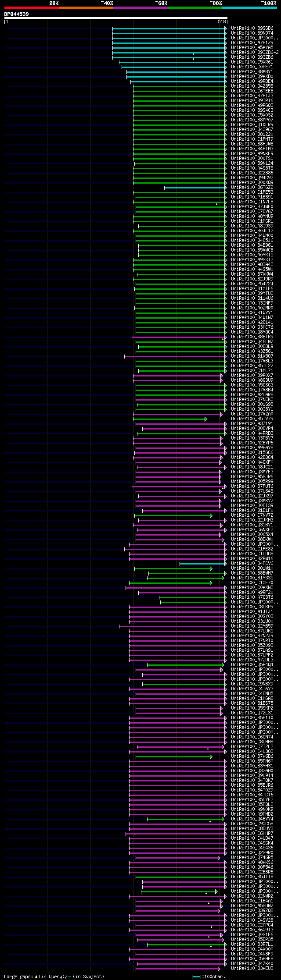Viewport: 281px width, 980px height.
Task: Open hit UniRef100_C5XR61
Action: point(252,62)
